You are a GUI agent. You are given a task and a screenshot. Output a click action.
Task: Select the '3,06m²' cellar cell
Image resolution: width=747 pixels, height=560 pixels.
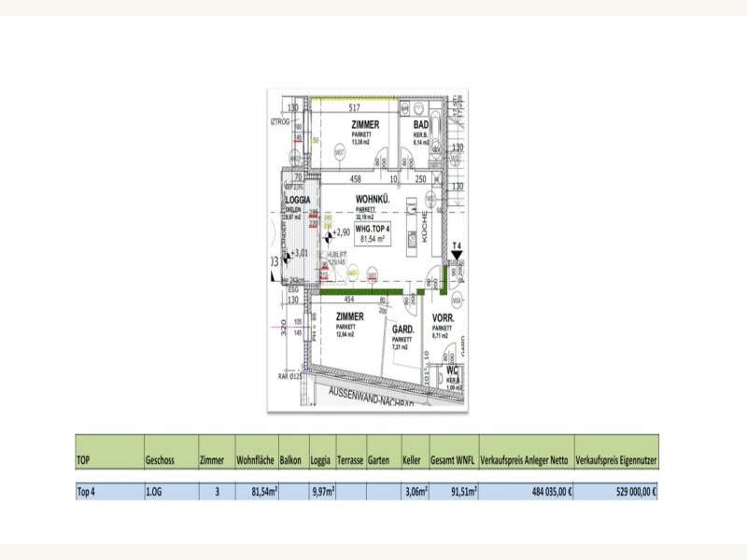pyautogui.click(x=416, y=492)
